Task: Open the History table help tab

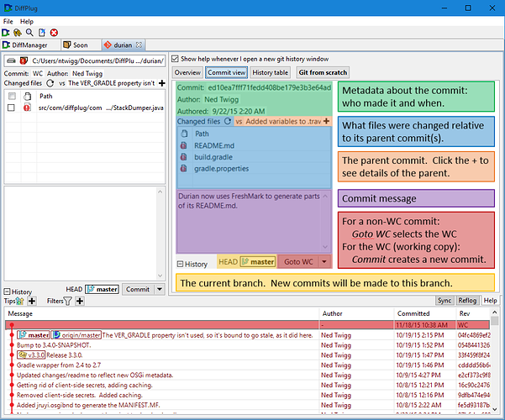Action: (271, 72)
